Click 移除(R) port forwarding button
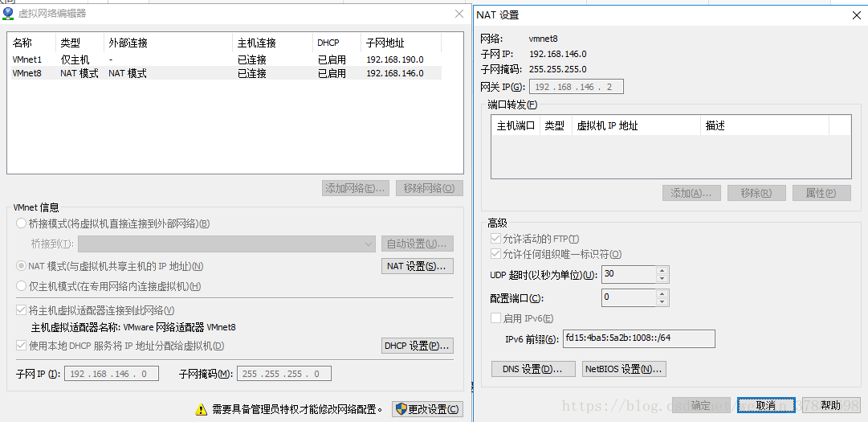 (756, 193)
